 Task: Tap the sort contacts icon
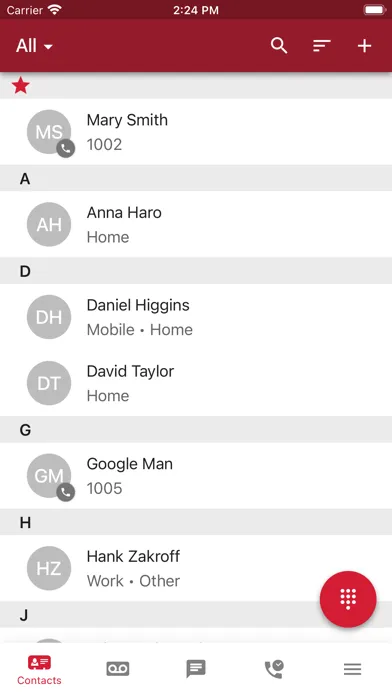pyautogui.click(x=321, y=46)
